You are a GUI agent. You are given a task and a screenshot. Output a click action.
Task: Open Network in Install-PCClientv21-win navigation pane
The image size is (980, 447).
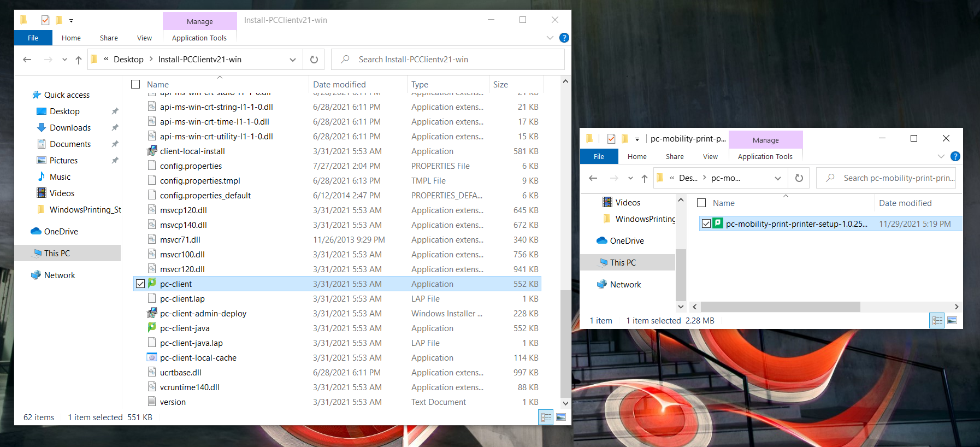click(x=60, y=275)
